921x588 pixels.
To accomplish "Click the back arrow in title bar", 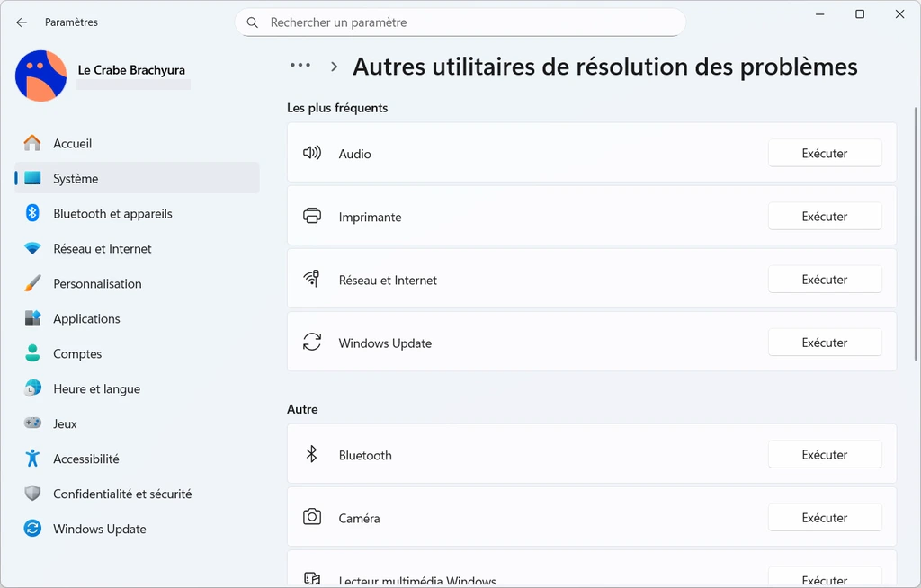I will (22, 22).
